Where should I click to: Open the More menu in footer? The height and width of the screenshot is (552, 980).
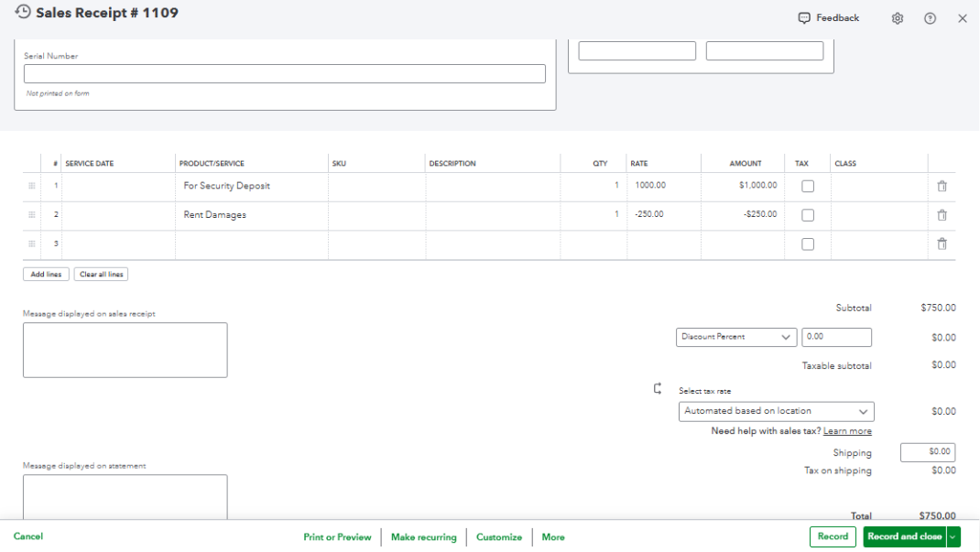(x=553, y=537)
